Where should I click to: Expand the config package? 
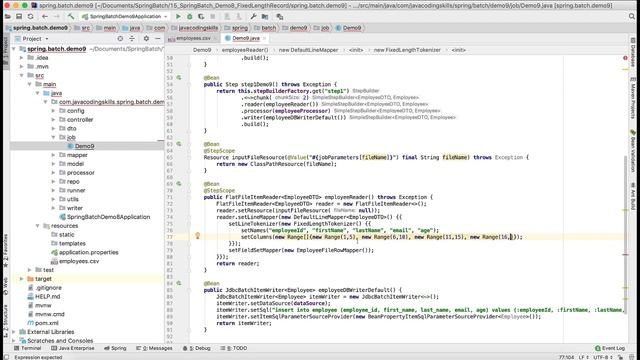click(x=53, y=111)
